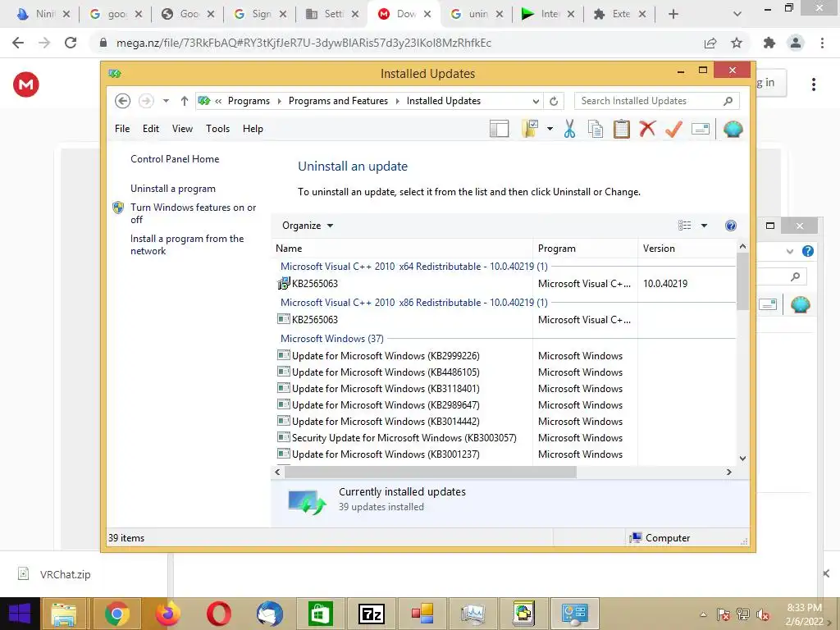Switch to the Settings Chrome tab
The height and width of the screenshot is (630, 840).
pos(331,14)
